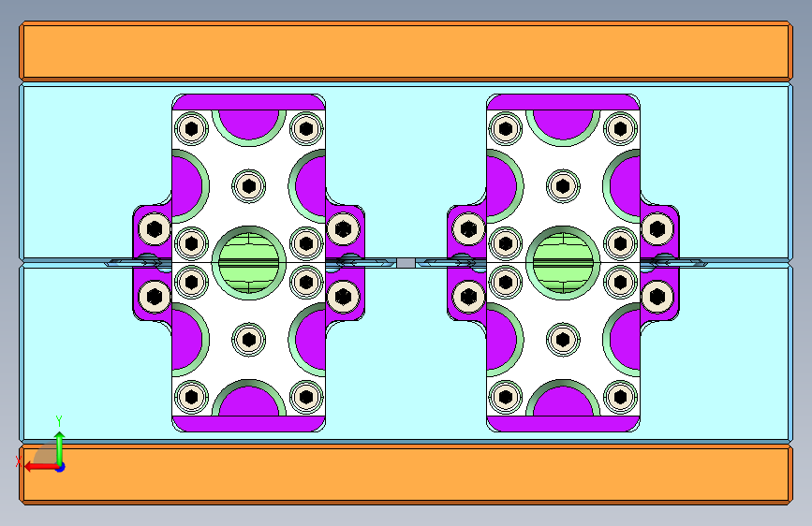Select the bottom orange plate of the mold

[406, 474]
